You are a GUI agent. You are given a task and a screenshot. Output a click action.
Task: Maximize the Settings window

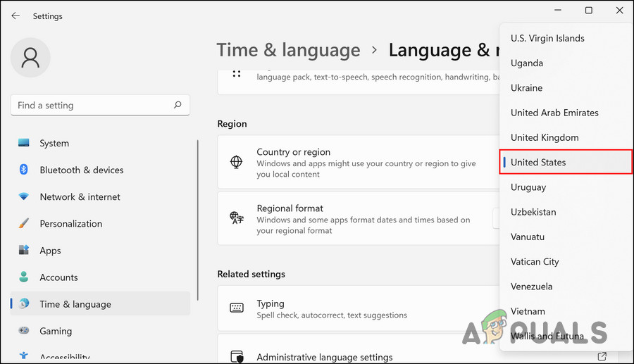pos(589,10)
